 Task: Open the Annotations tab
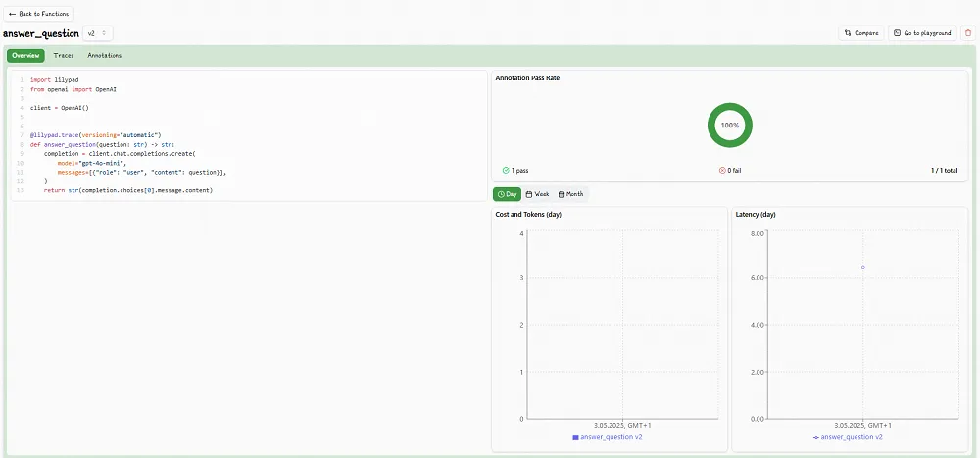tap(105, 56)
